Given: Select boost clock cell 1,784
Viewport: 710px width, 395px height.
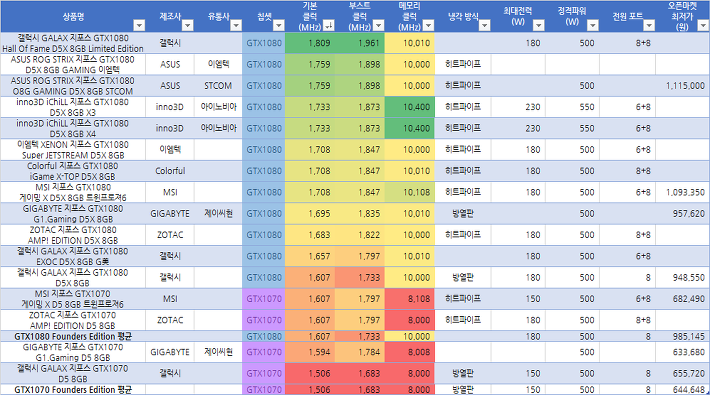Looking at the screenshot, I should pos(360,352).
